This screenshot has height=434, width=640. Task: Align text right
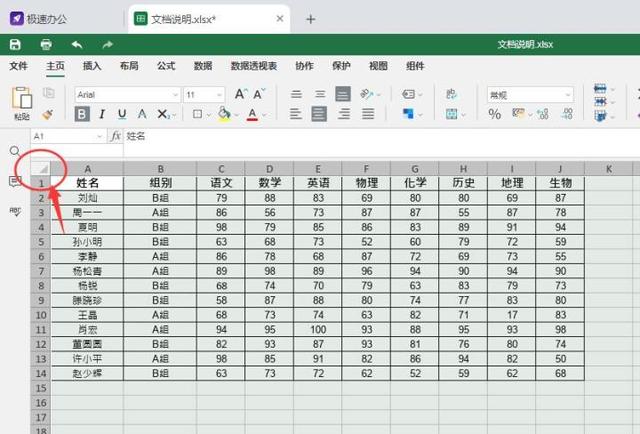pyautogui.click(x=344, y=114)
